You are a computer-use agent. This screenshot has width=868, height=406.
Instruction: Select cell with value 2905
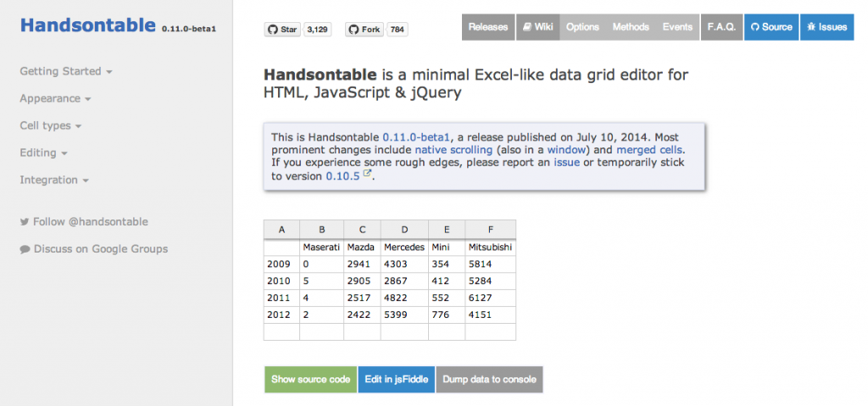[362, 281]
